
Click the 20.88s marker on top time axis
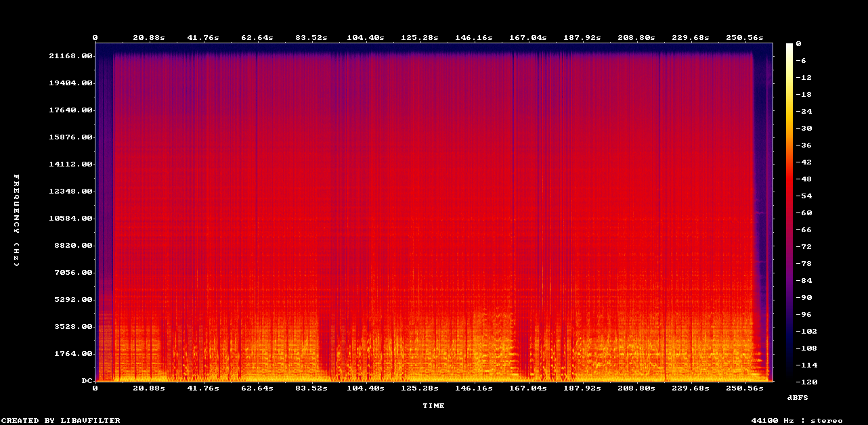[x=148, y=37]
